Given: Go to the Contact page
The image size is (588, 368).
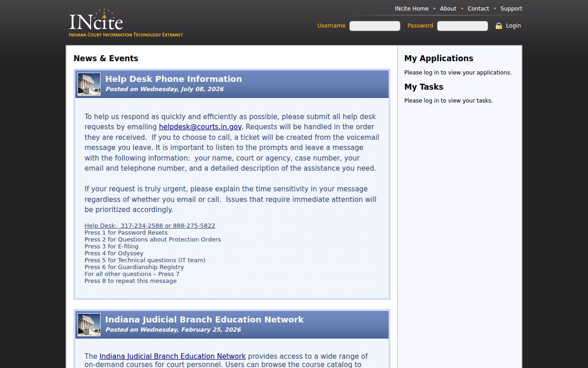Looking at the screenshot, I should tap(478, 9).
